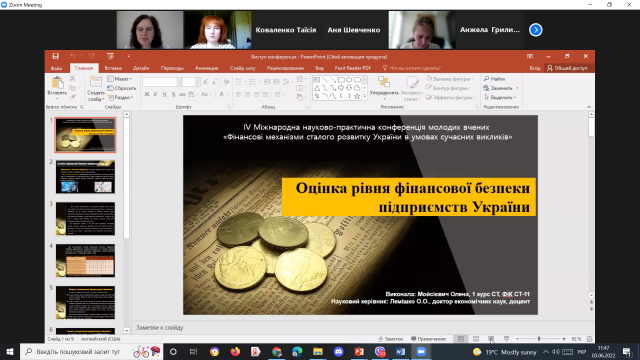Image resolution: width=640 pixels, height=360 pixels.
Task: Open Quick Access toolbar customization arrow
Action: point(128,56)
